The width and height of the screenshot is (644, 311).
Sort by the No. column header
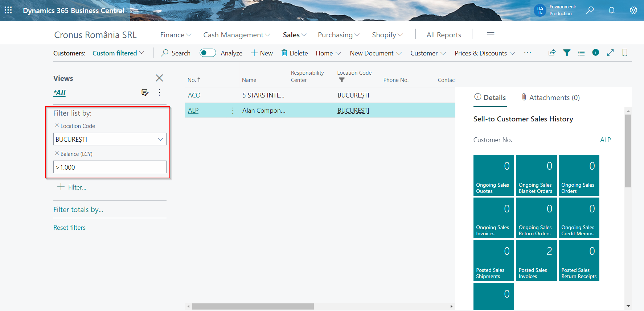click(194, 80)
